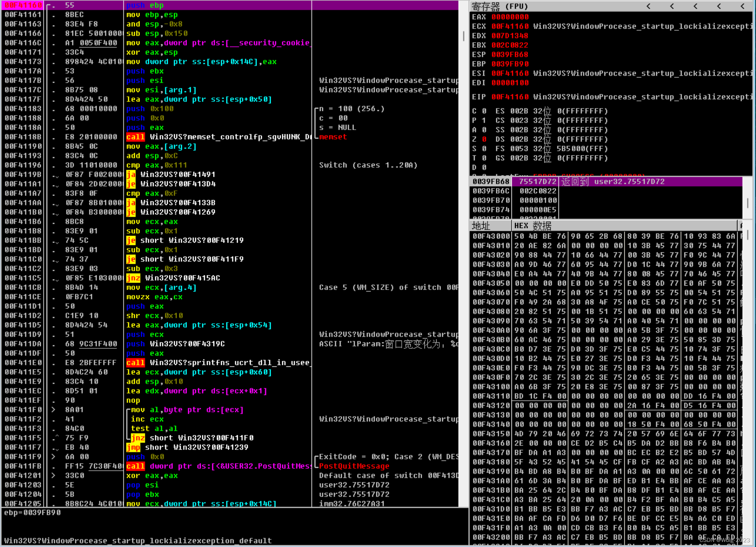This screenshot has height=547, width=756.
Task: Select stack entry 0039FB74 value 000000E5
Action: point(538,210)
